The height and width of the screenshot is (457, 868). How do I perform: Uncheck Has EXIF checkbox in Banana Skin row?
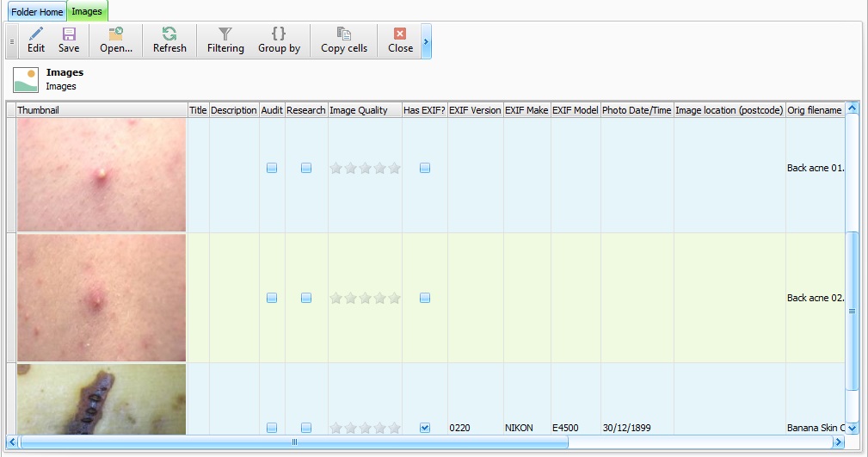click(x=425, y=428)
